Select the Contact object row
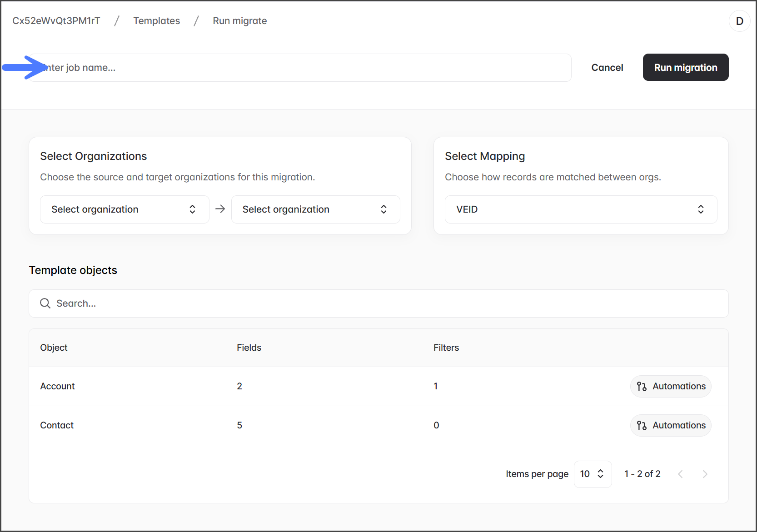 [57, 426]
